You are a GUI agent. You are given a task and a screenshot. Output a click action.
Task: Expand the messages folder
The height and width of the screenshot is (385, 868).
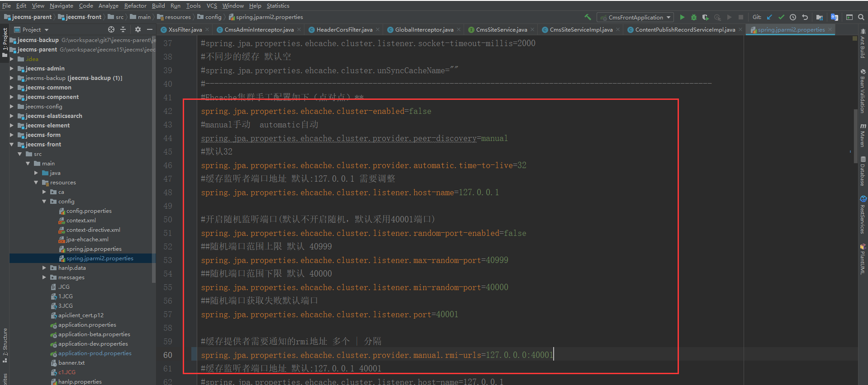click(44, 277)
